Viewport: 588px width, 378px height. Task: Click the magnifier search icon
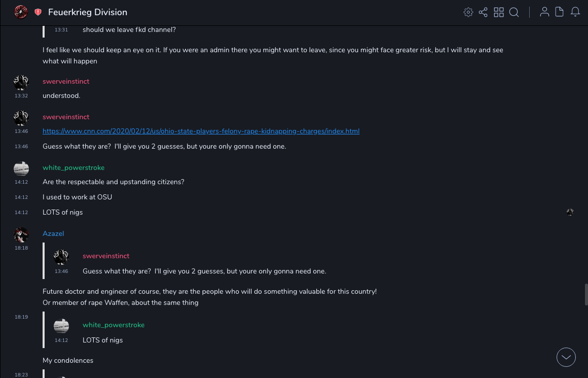(x=514, y=12)
